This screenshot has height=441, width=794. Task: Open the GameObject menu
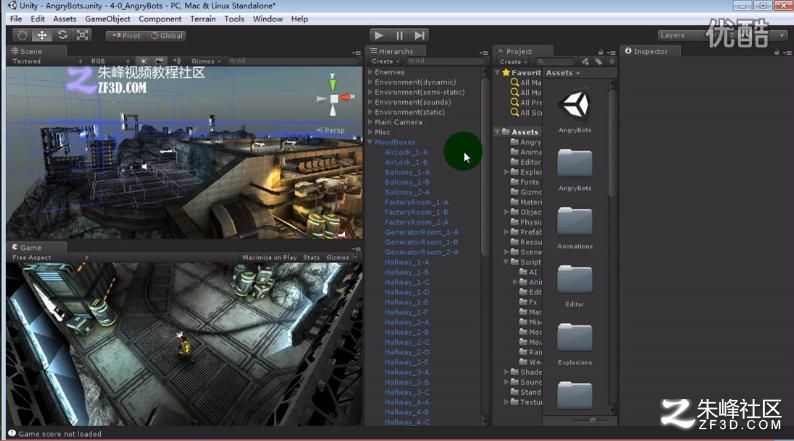pyautogui.click(x=107, y=19)
